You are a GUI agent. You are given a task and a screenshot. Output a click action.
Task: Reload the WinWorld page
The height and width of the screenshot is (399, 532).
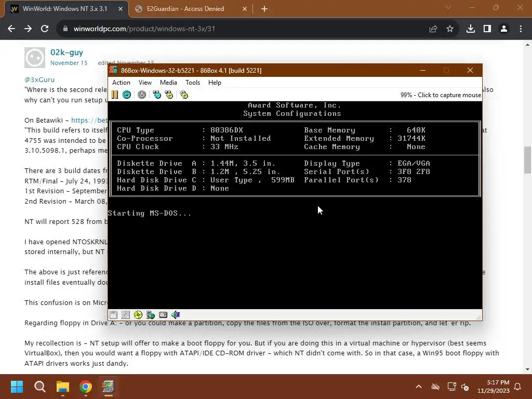(45, 29)
